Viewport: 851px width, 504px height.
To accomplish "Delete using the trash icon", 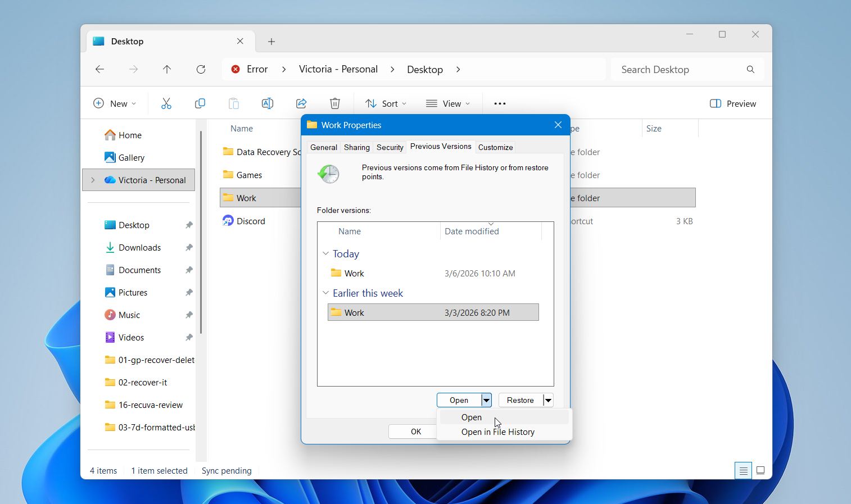I will 335,103.
